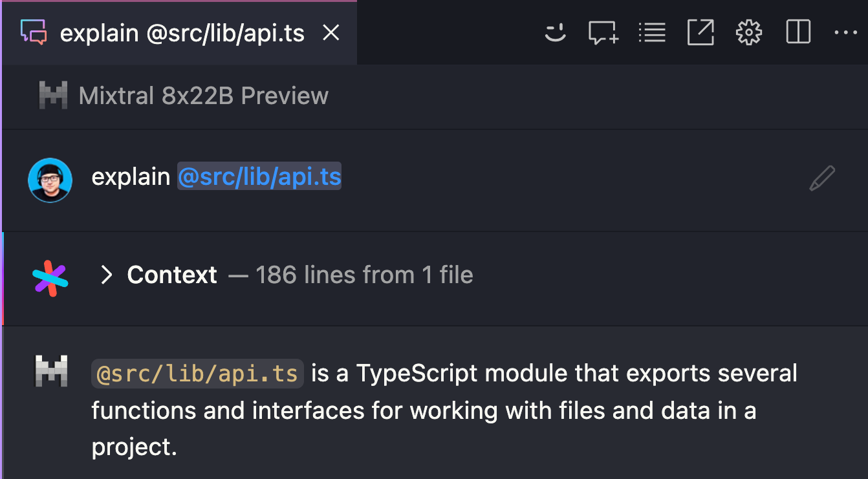Click the Mistral logo beside the model name
The width and height of the screenshot is (868, 479).
point(52,94)
